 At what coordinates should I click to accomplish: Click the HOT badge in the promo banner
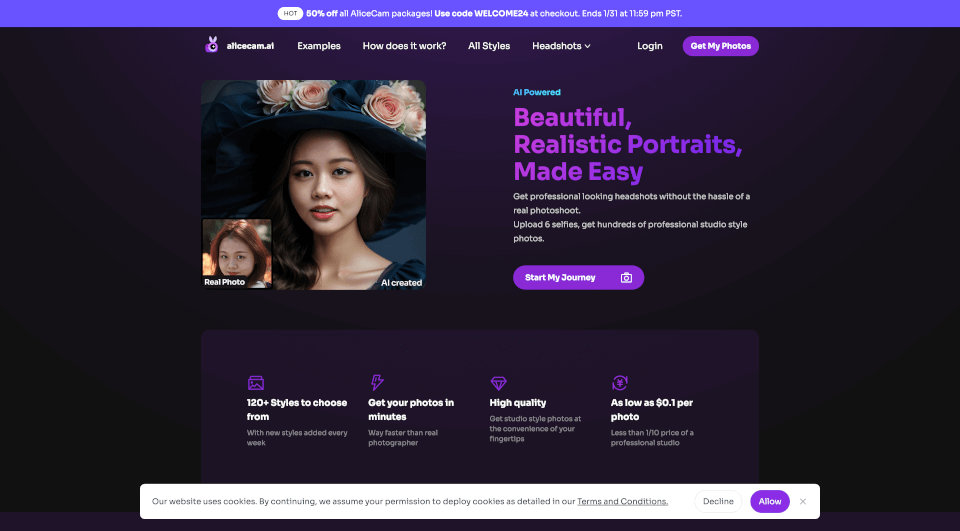[290, 13]
